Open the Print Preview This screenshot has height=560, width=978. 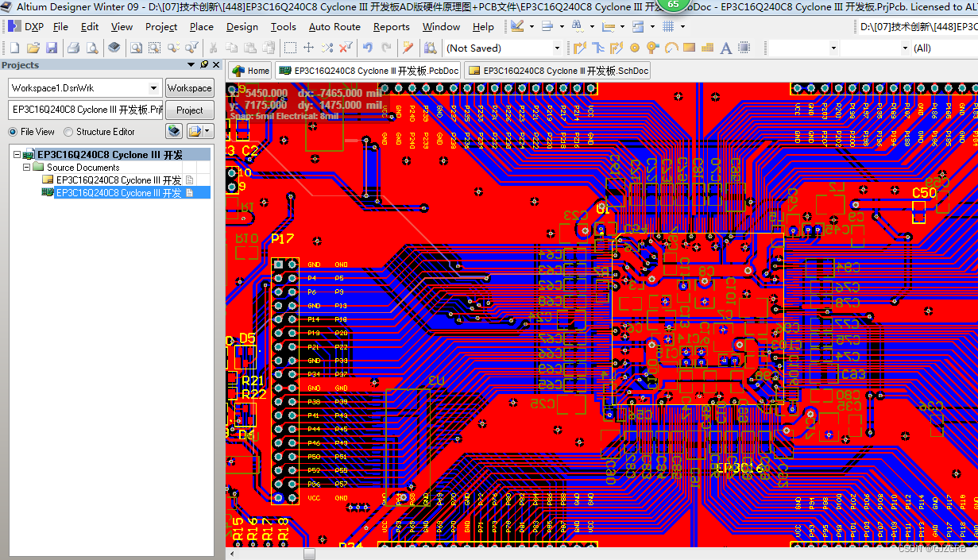pos(91,47)
